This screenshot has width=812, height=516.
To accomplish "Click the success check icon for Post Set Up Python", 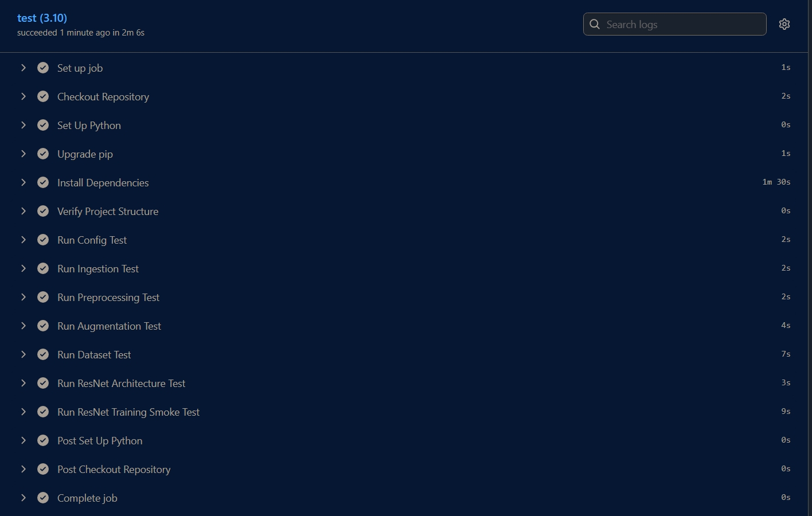I will point(43,440).
